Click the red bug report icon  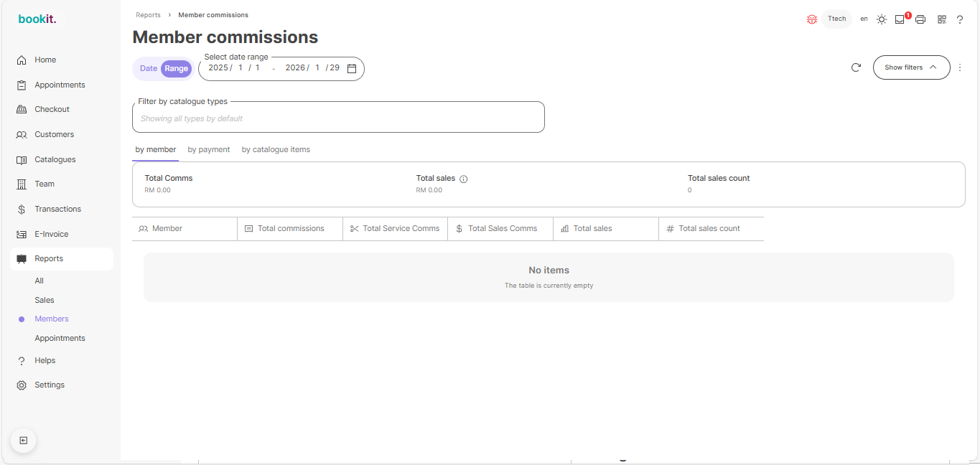tap(812, 19)
